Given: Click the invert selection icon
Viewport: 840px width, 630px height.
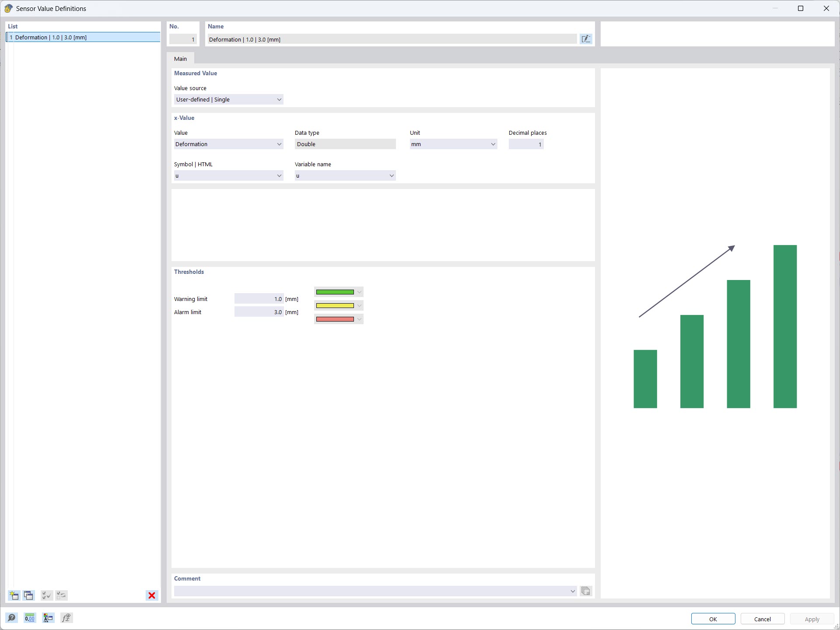Looking at the screenshot, I should (61, 595).
